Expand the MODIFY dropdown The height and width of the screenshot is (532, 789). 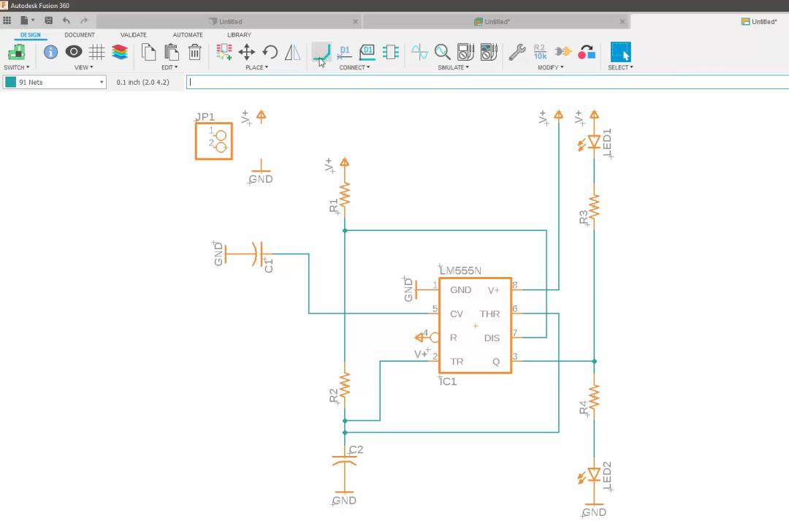point(551,67)
